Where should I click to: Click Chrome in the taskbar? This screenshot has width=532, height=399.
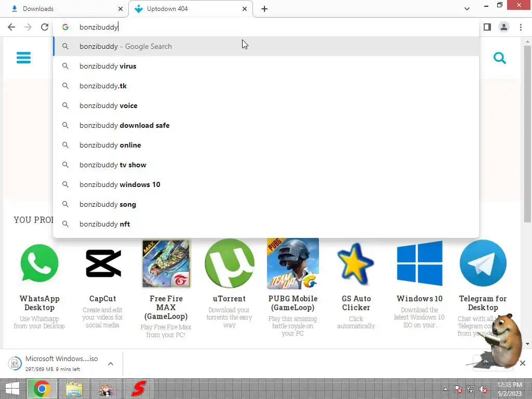pyautogui.click(x=42, y=389)
